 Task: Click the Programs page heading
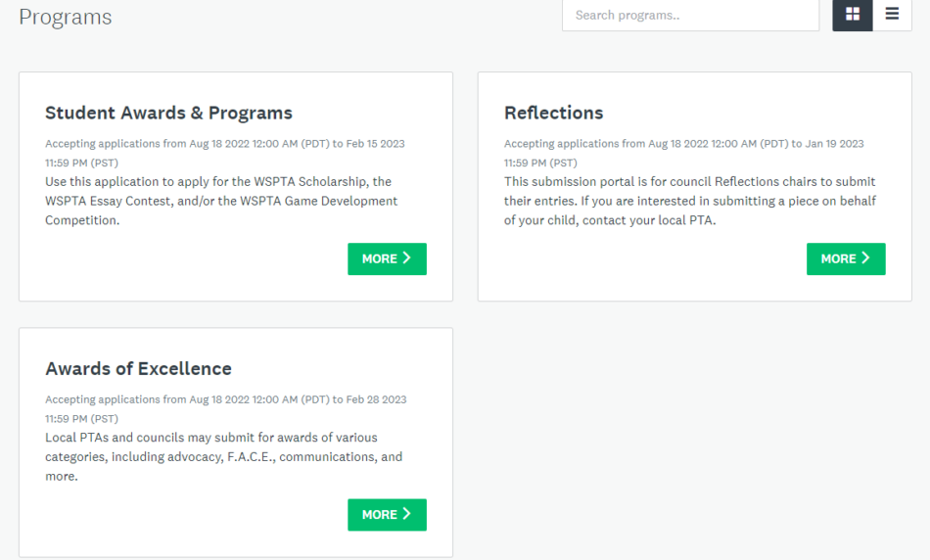click(66, 17)
